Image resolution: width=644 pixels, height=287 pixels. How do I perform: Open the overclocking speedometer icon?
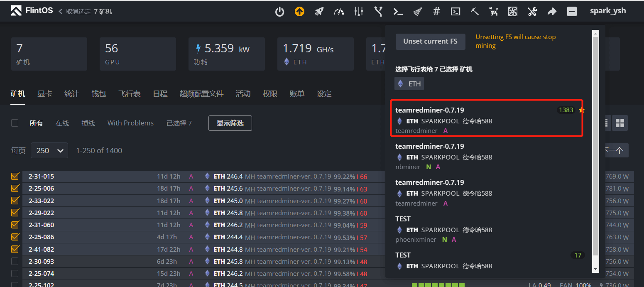339,12
